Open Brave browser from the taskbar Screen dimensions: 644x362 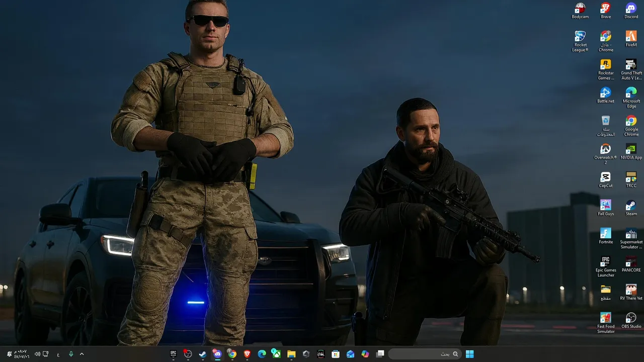pos(247,354)
